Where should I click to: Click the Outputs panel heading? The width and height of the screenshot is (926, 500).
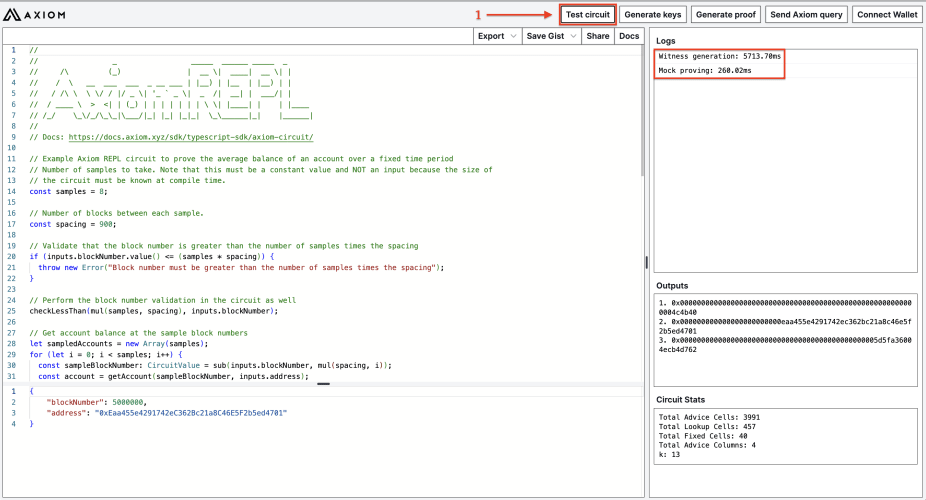tap(672, 285)
